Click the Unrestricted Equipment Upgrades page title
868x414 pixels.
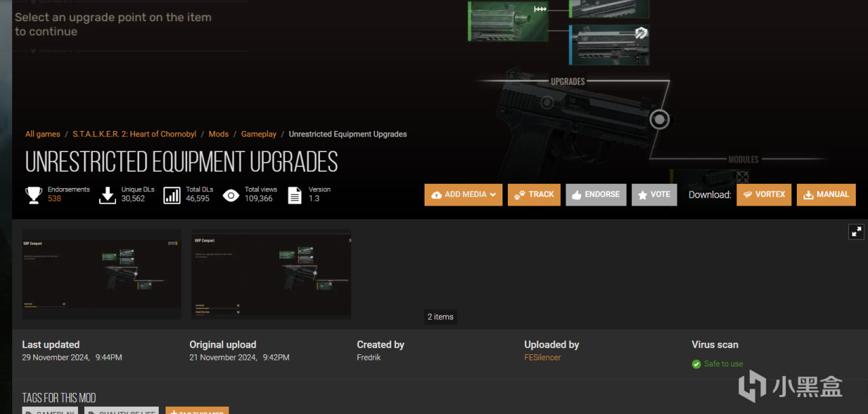pos(182,162)
